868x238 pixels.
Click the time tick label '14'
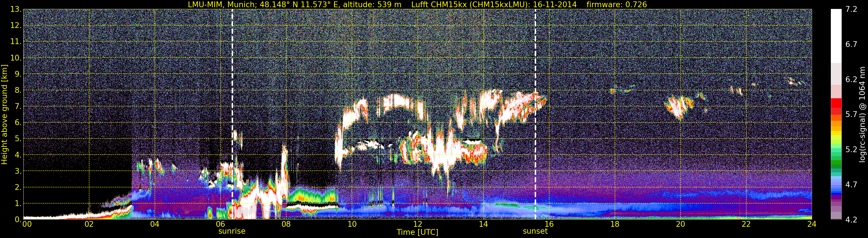[483, 224]
